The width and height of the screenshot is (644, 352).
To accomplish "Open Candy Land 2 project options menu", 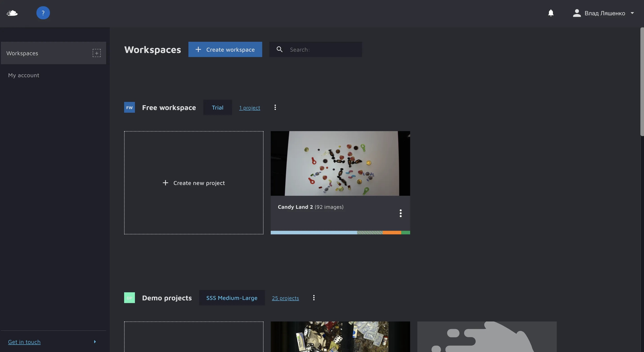I will click(401, 213).
